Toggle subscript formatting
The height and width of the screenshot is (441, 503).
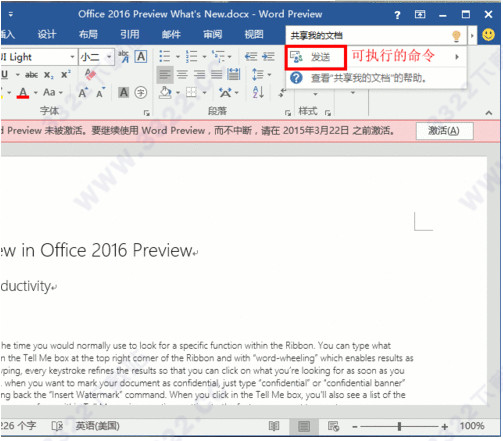pyautogui.click(x=49, y=75)
